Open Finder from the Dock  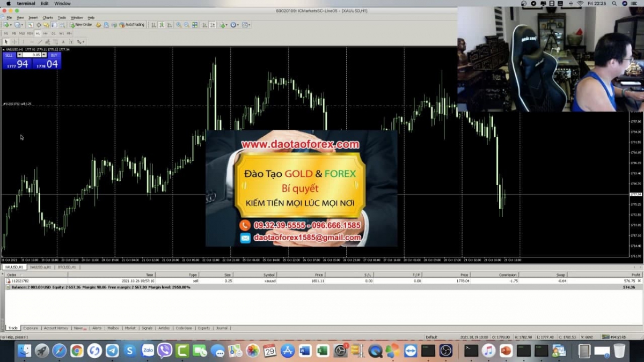click(25, 351)
